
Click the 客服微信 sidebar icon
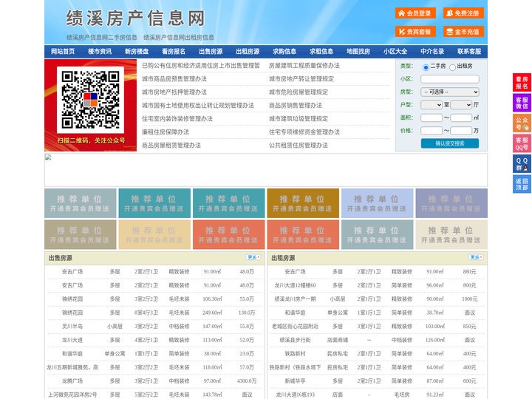(522, 103)
